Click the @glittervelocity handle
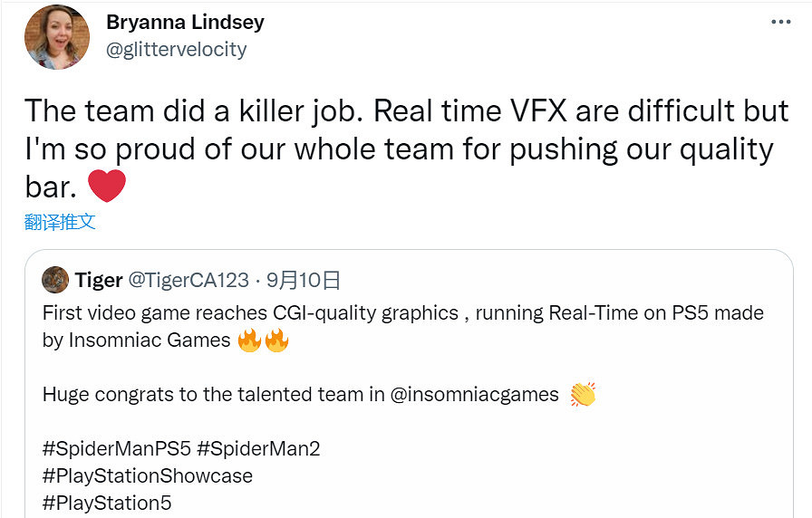The image size is (812, 518). (177, 49)
